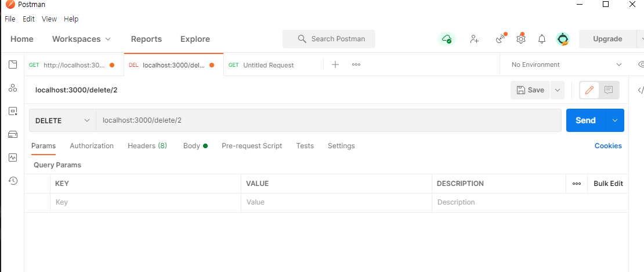Image resolution: width=644 pixels, height=272 pixels.
Task: Click the request name localhost:3000/delete/2 title
Action: pyautogui.click(x=77, y=90)
